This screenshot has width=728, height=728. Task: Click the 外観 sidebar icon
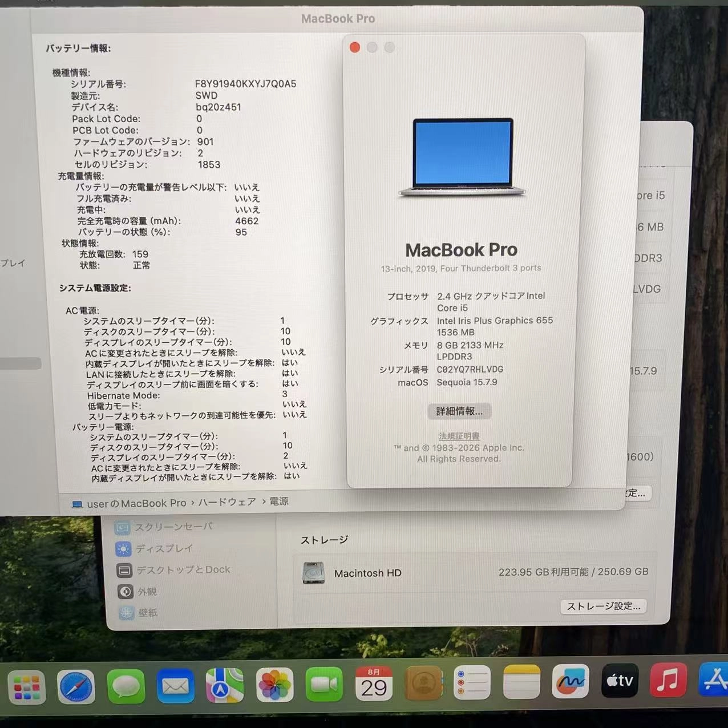(x=126, y=592)
